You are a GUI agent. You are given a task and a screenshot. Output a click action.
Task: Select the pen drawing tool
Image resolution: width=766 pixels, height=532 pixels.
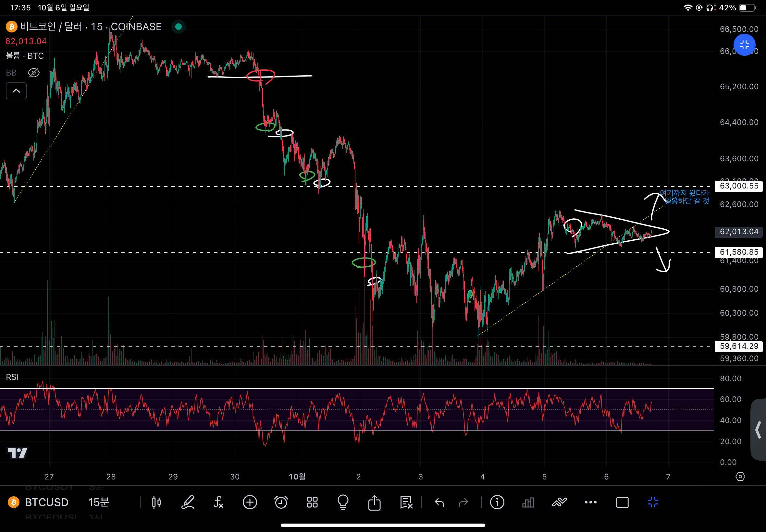tap(188, 502)
